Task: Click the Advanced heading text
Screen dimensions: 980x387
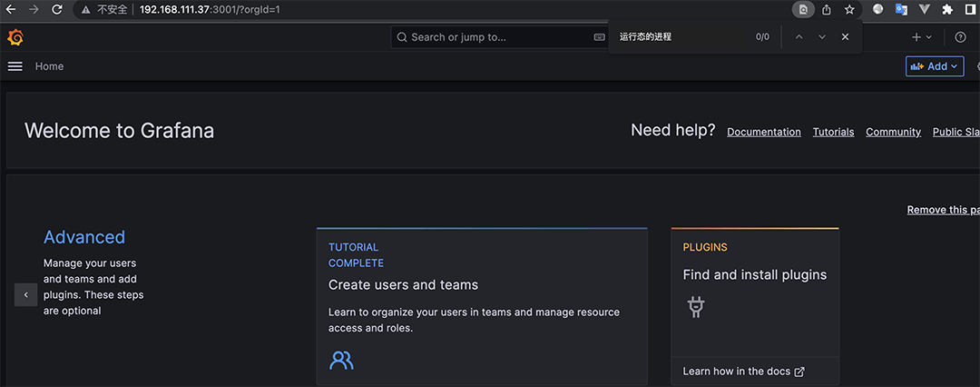Action: pyautogui.click(x=84, y=237)
